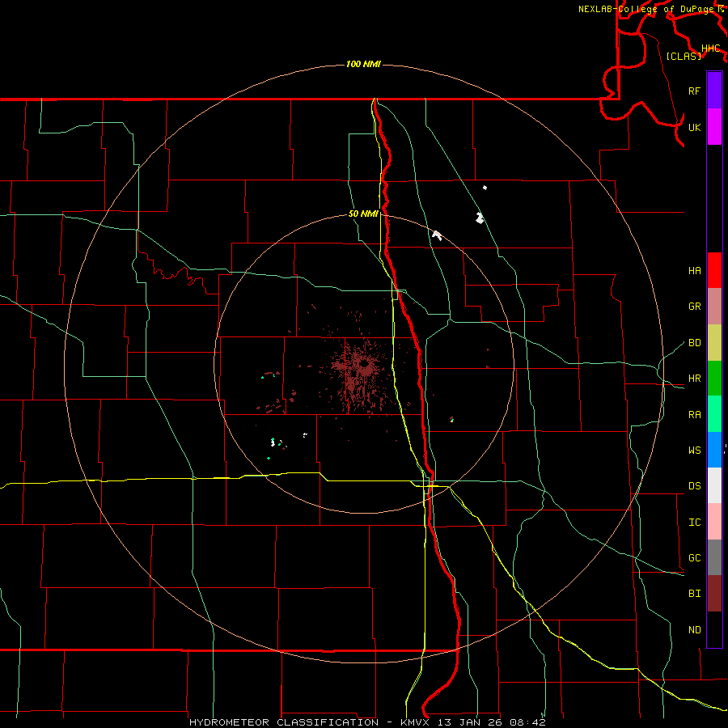728x728 pixels.
Task: Click the ND black legend swatch
Action: pyautogui.click(x=714, y=629)
